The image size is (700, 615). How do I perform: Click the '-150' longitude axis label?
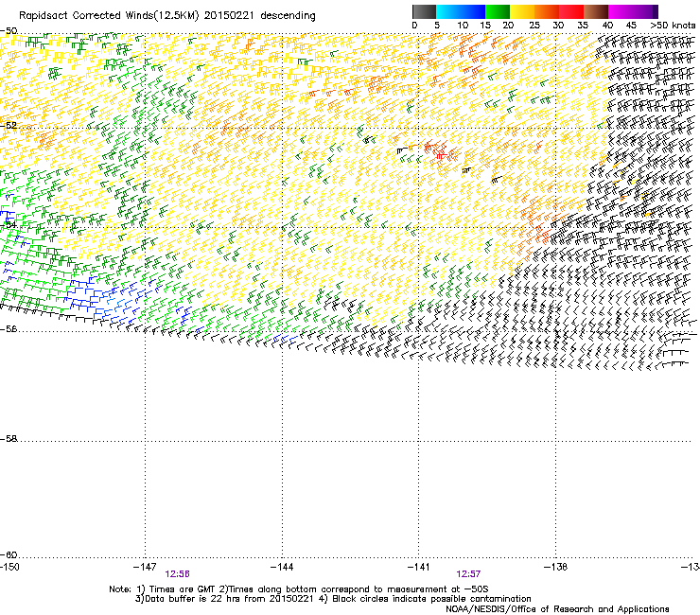[9, 567]
